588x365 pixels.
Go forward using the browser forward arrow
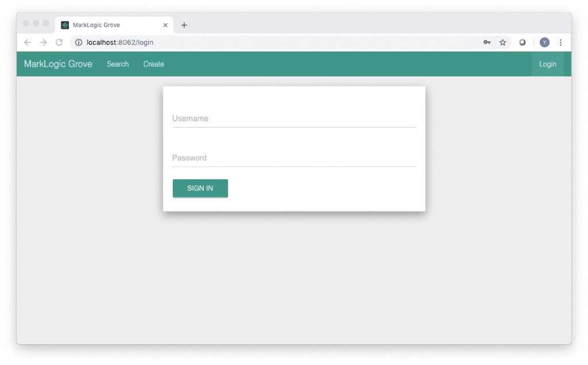click(43, 43)
